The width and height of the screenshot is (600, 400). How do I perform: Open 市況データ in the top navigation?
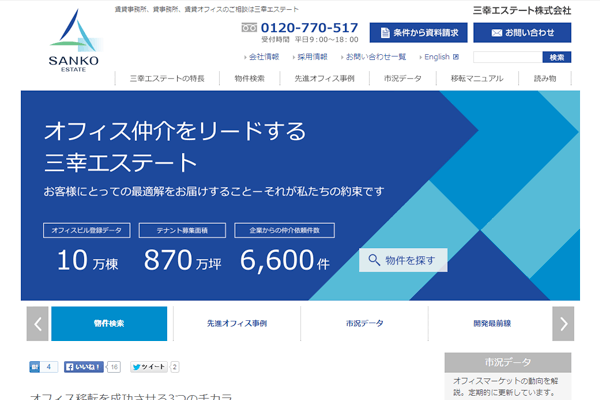click(403, 78)
